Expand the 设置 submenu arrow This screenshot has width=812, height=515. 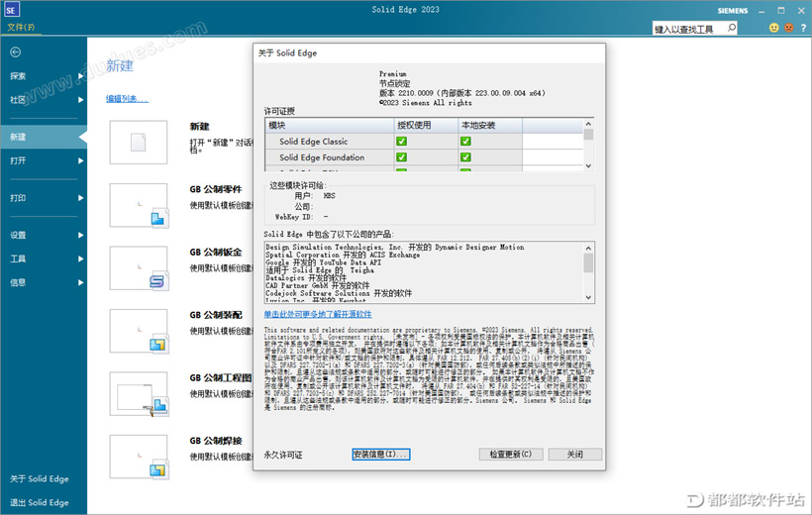coord(80,236)
